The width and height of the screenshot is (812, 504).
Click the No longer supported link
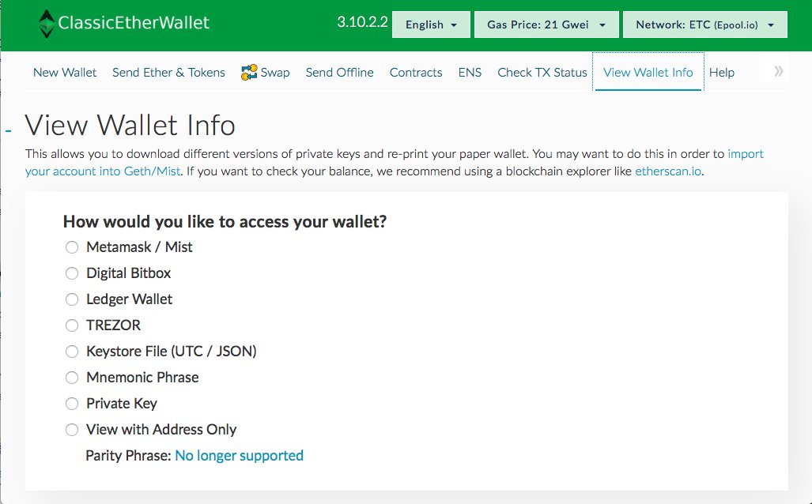coord(240,455)
